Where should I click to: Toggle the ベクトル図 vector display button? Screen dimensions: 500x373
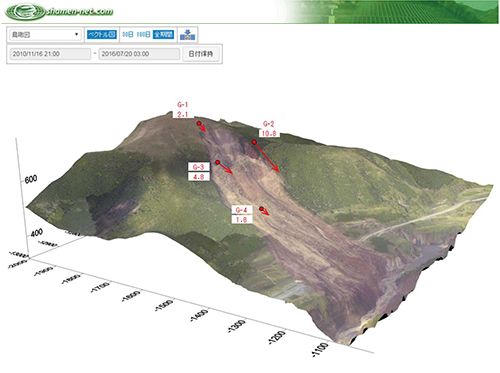coord(102,34)
